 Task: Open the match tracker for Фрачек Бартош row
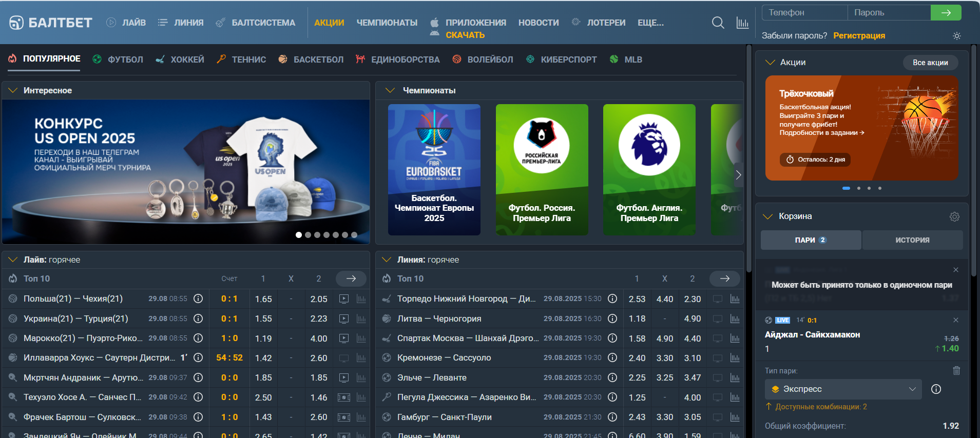pos(344,417)
